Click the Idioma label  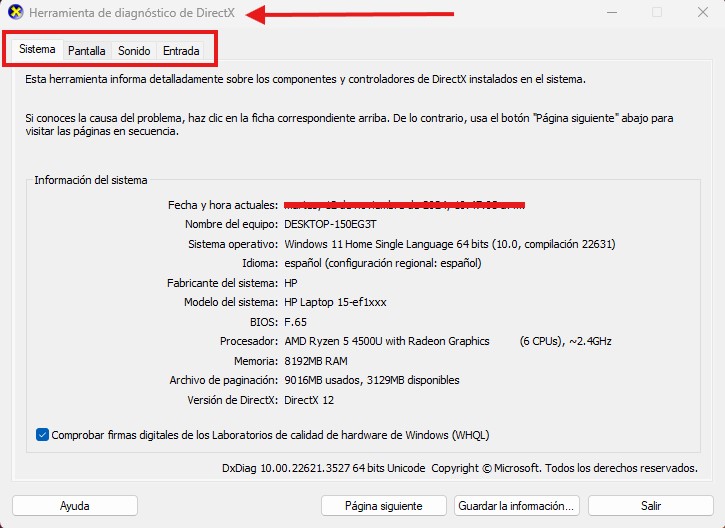pyautogui.click(x=260, y=264)
